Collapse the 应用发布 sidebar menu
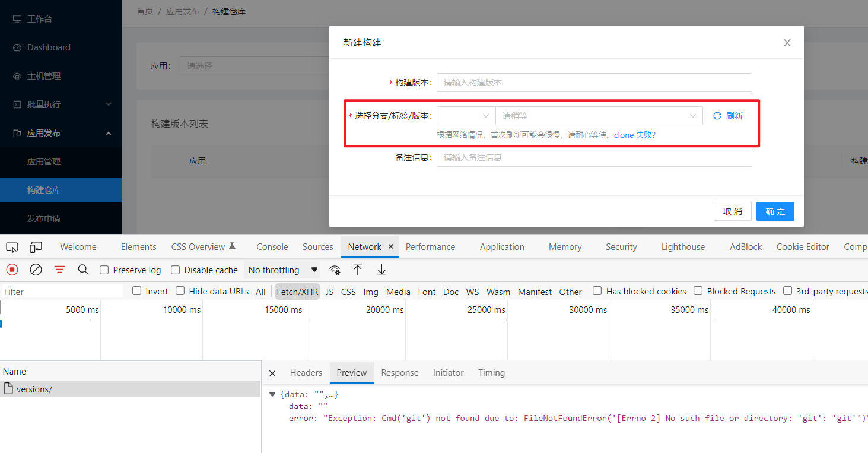The width and height of the screenshot is (868, 453). (x=109, y=133)
